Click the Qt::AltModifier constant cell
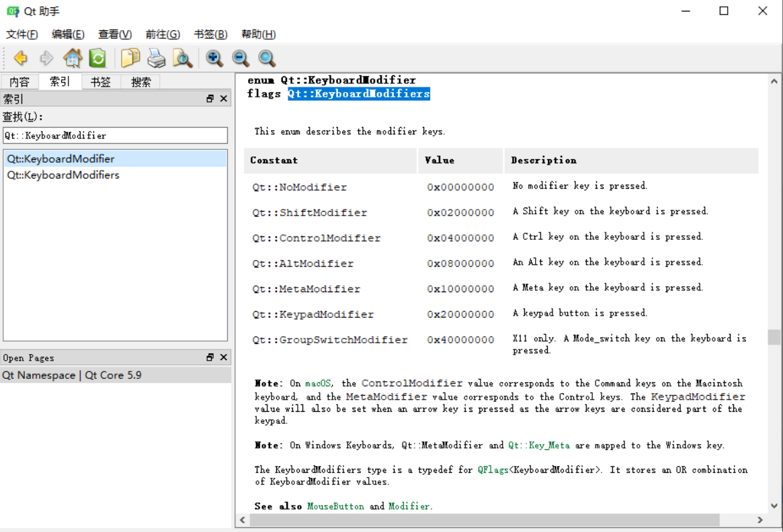Screen dimensions: 783x532 [x=302, y=263]
